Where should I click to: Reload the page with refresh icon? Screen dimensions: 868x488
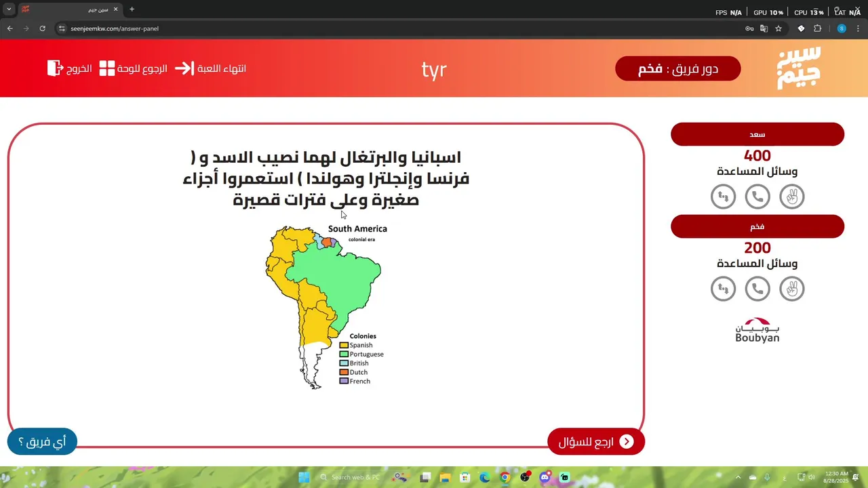pyautogui.click(x=42, y=28)
